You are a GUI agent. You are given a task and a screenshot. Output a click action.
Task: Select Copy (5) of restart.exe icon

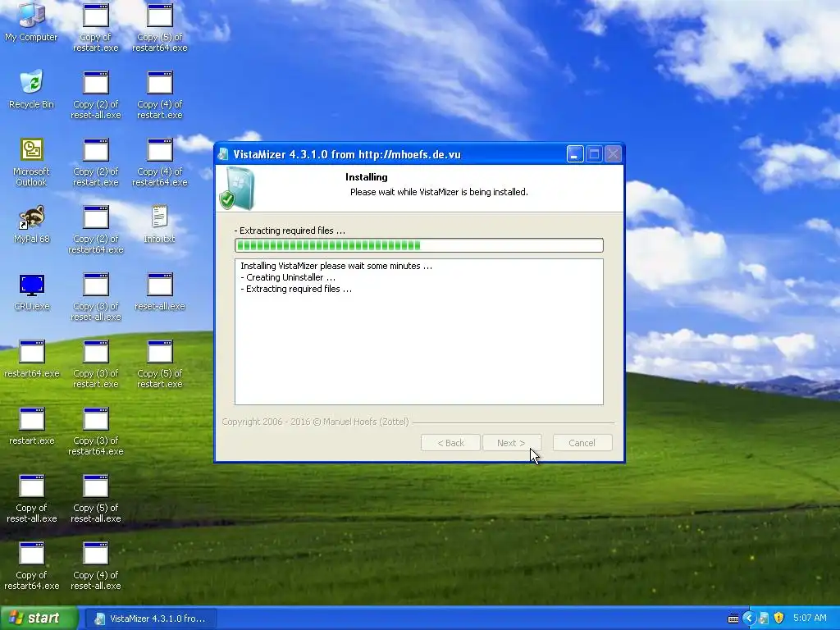point(160,364)
